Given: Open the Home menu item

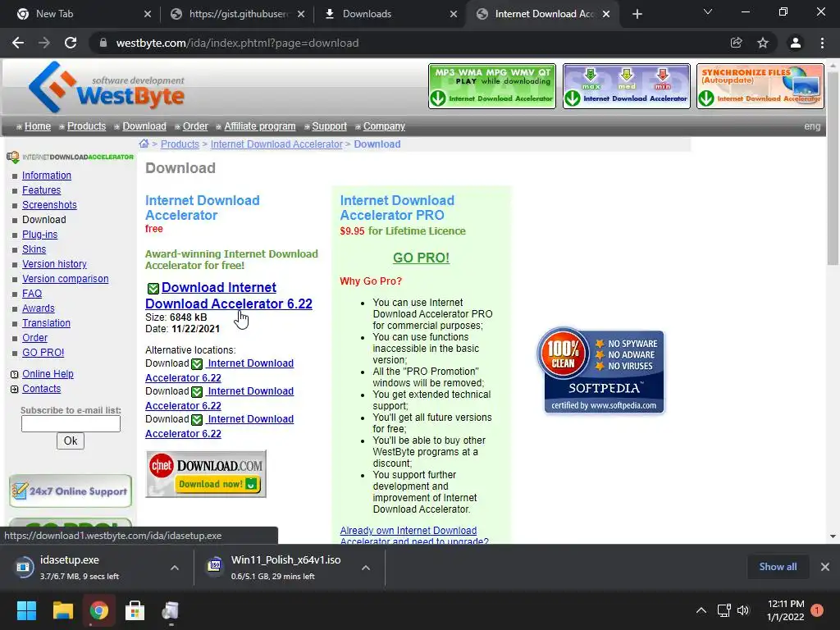Looking at the screenshot, I should 38,126.
